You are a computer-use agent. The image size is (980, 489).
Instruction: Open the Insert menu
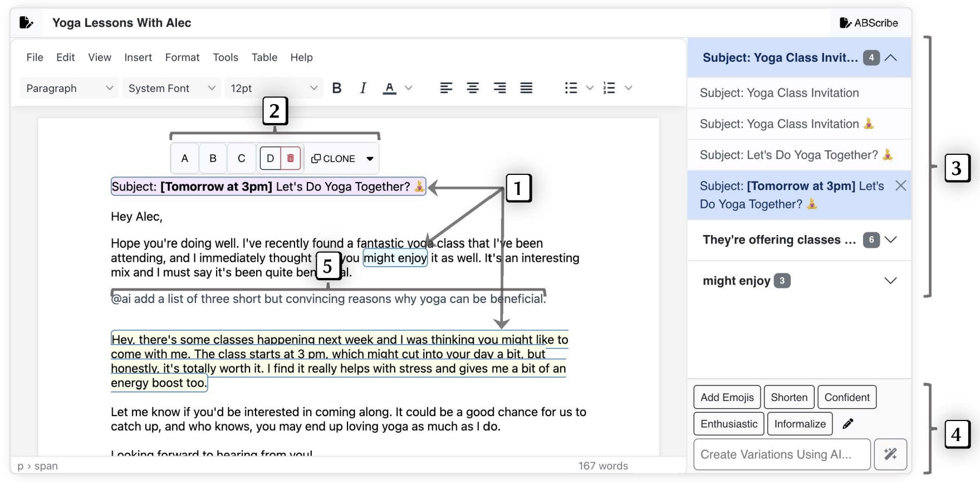(138, 57)
